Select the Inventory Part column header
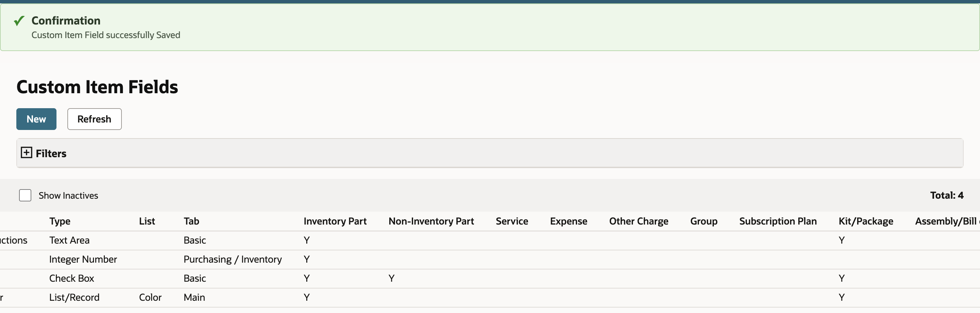This screenshot has height=313, width=980. 335,221
